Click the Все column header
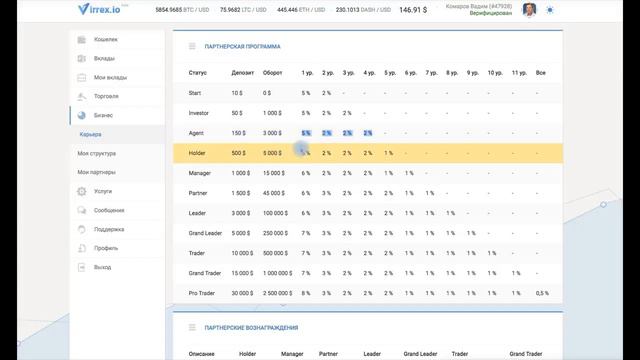Viewport: 640px width, 360px height. click(541, 73)
